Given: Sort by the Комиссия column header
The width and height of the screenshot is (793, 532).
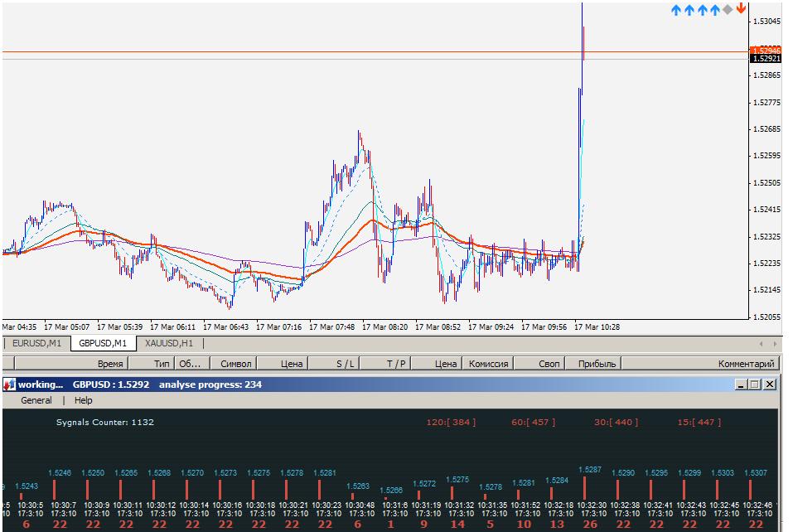Looking at the screenshot, I should coord(489,364).
